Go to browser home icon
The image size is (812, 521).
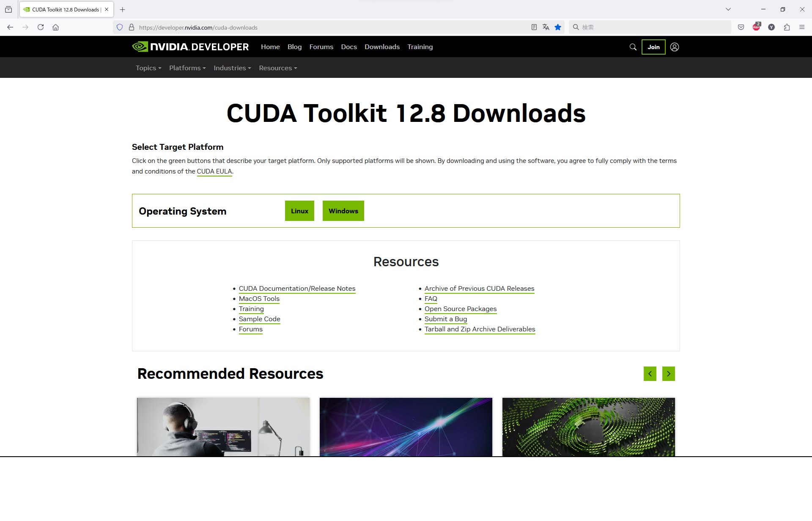(55, 27)
